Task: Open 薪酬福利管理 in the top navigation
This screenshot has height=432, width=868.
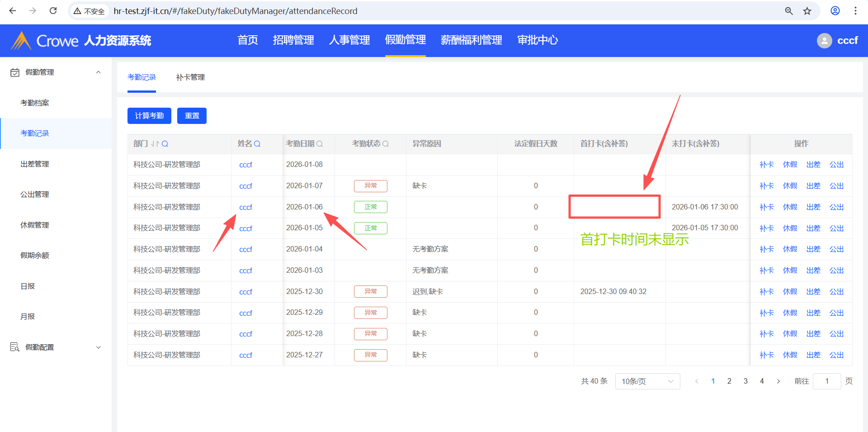Action: 471,40
